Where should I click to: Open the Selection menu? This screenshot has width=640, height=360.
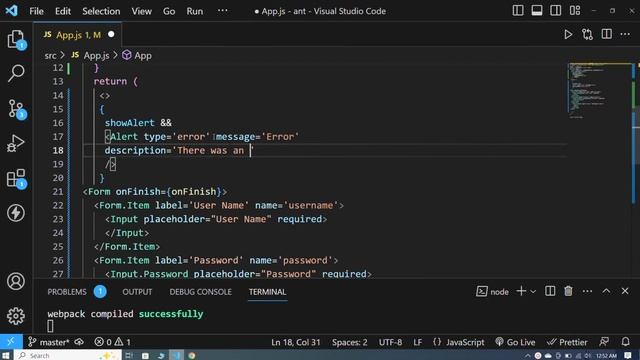point(101,11)
